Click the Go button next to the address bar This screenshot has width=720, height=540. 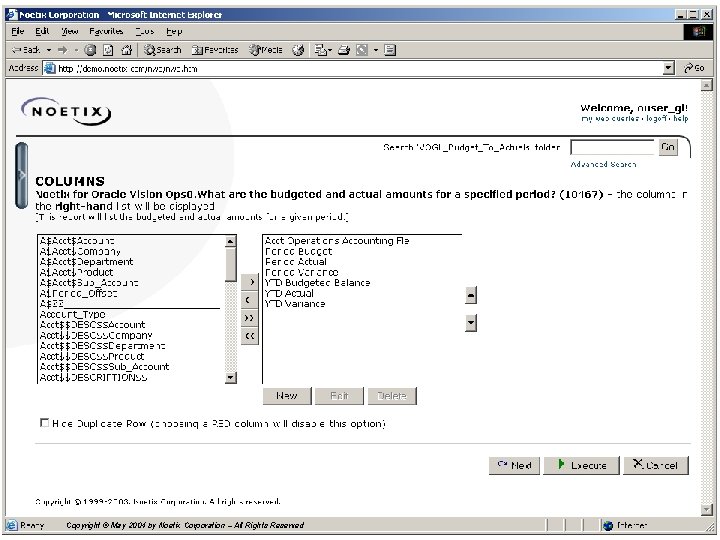coord(694,68)
